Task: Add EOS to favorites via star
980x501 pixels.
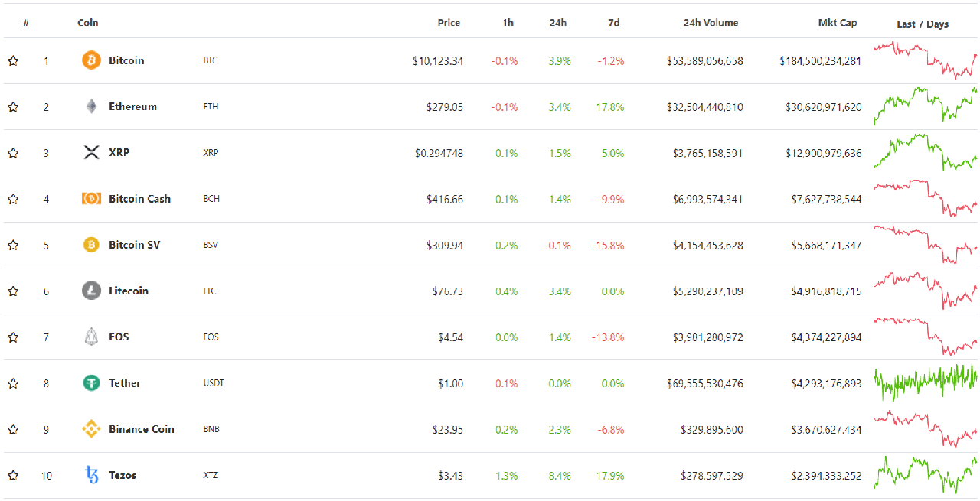Action: coord(13,337)
